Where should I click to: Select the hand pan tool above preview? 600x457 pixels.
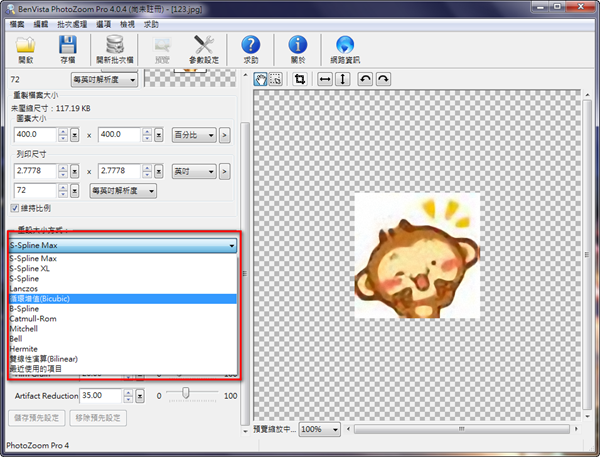[x=261, y=79]
